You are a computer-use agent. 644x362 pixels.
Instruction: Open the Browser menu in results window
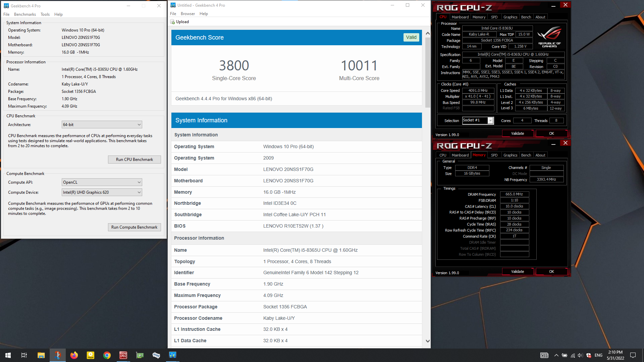click(x=188, y=14)
